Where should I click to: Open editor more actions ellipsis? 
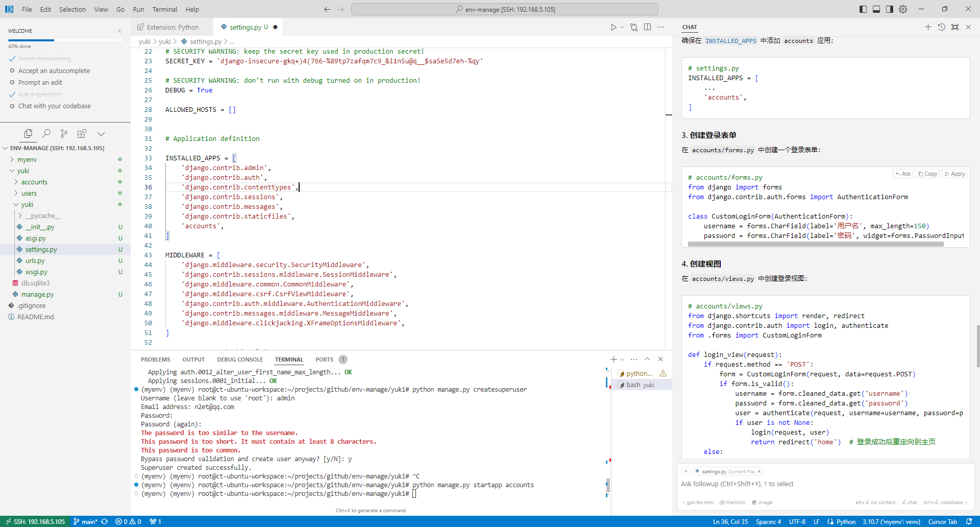pos(660,27)
